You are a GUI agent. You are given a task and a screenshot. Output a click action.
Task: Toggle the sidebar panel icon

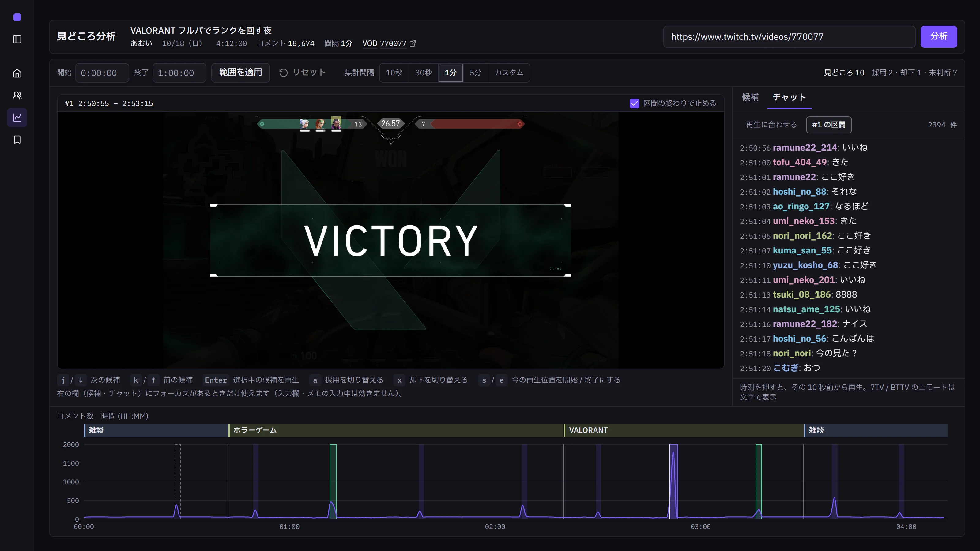17,39
